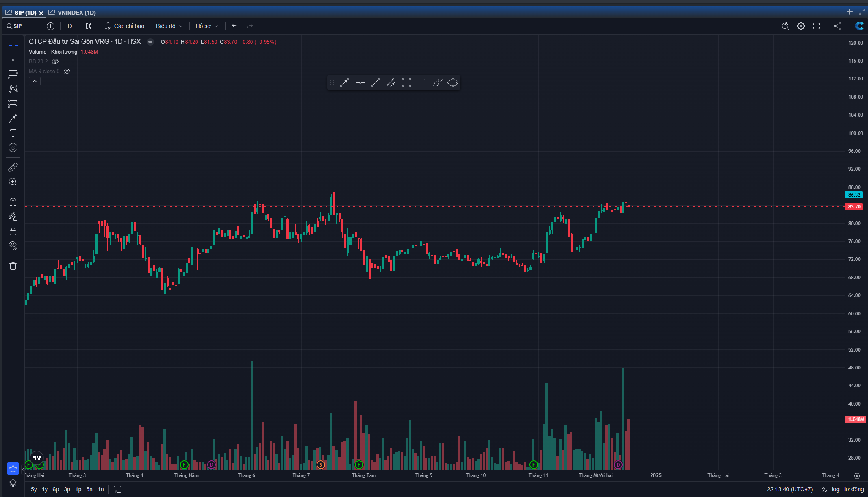Image resolution: width=868 pixels, height=497 pixels.
Task: Select the Fibonacci retracement tool in sidebar
Action: point(13,74)
